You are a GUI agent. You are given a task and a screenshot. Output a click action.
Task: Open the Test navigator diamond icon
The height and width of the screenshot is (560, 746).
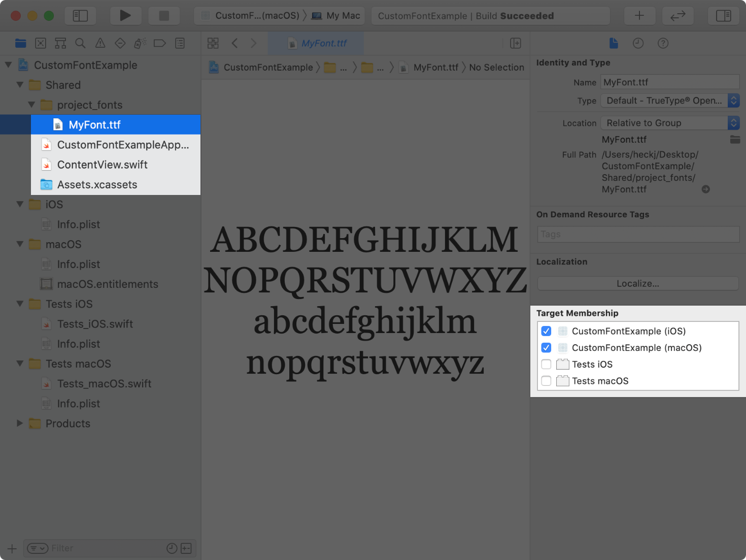[x=120, y=43]
